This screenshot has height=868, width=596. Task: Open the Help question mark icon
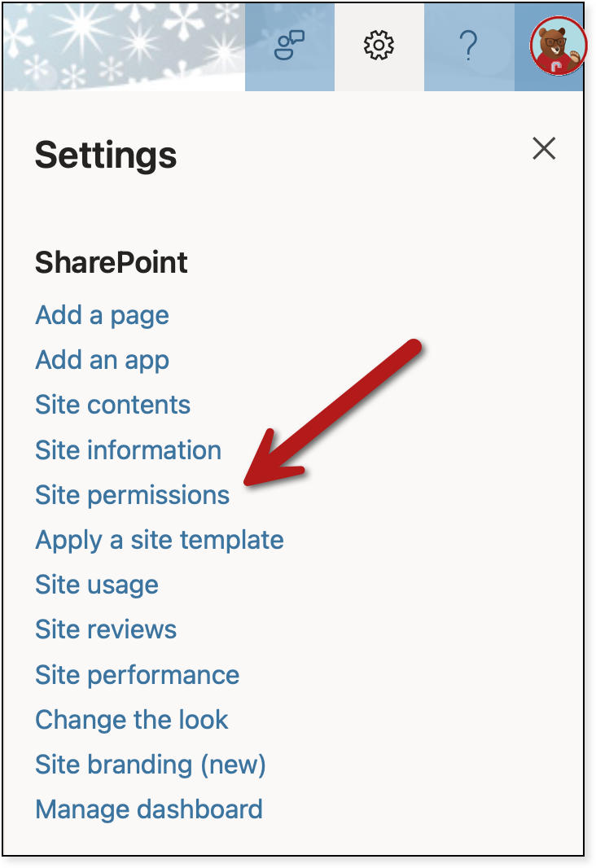tap(468, 46)
